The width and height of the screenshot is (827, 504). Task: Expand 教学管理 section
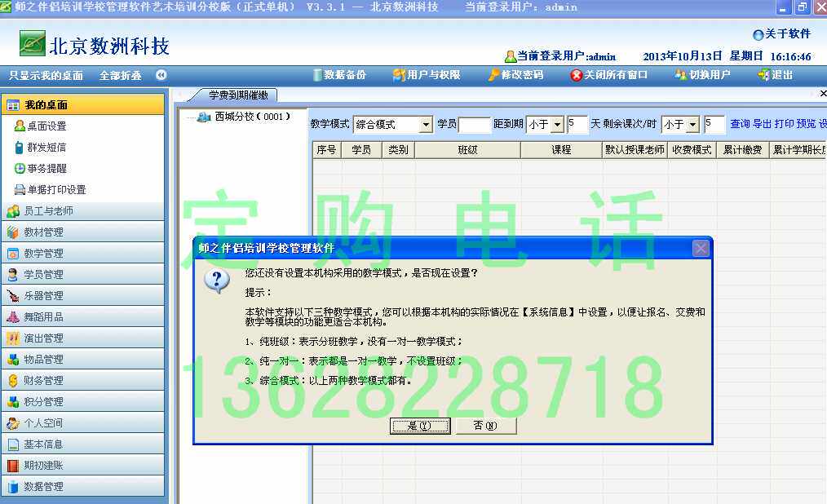(83, 253)
